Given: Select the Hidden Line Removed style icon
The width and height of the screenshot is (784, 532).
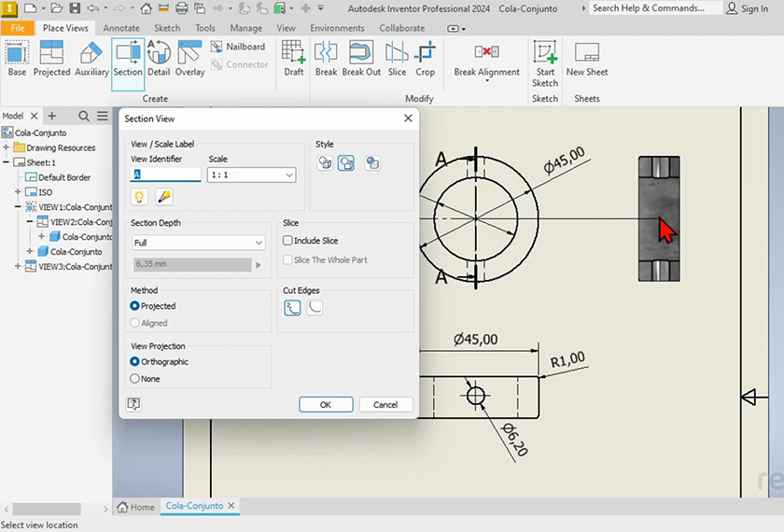Looking at the screenshot, I should click(x=346, y=163).
